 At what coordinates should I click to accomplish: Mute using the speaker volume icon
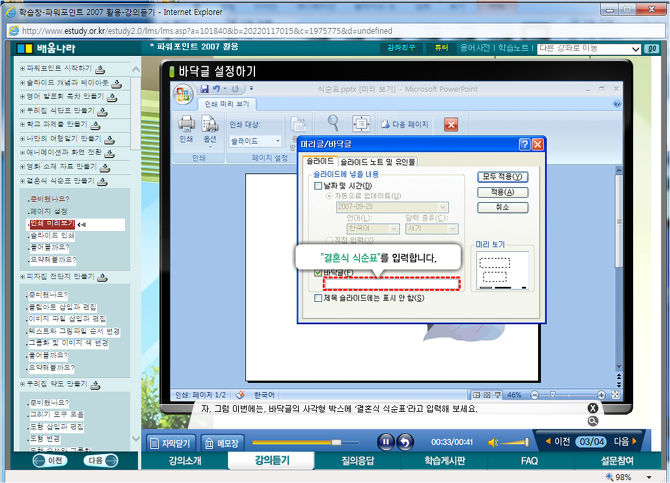(493, 442)
